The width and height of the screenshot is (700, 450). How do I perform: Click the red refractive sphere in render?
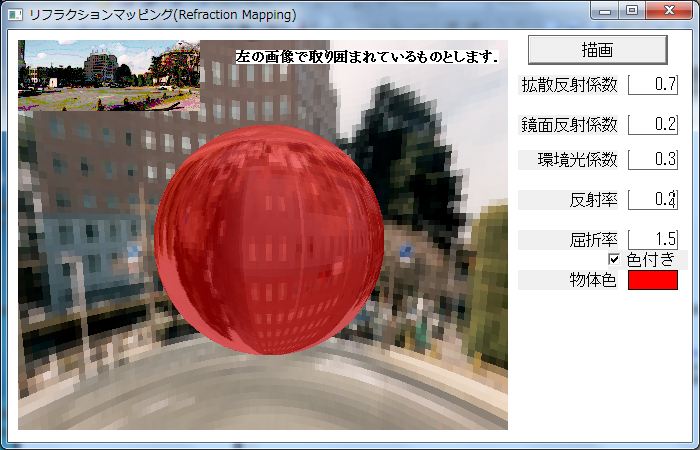click(x=269, y=240)
